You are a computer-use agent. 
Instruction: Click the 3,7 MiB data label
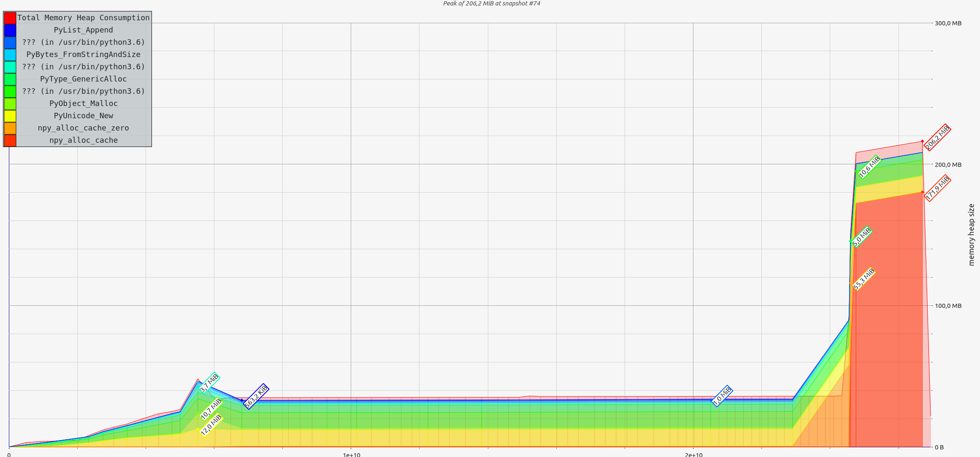coord(209,383)
